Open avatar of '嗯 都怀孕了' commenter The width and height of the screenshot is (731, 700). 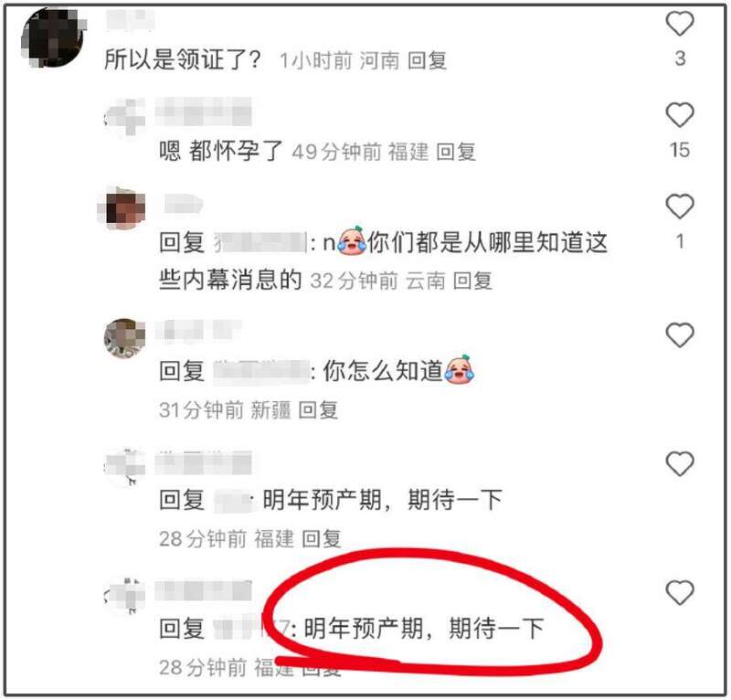124,117
